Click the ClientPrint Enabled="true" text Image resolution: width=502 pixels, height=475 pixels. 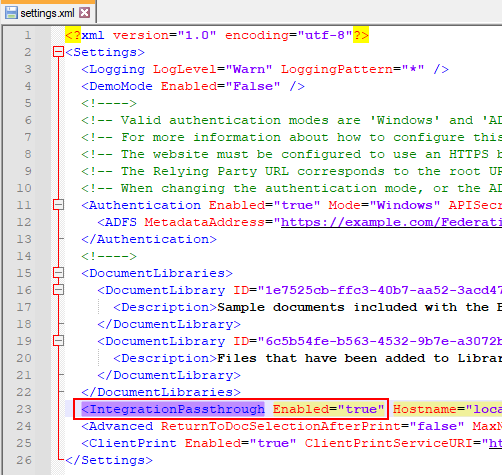(x=189, y=443)
